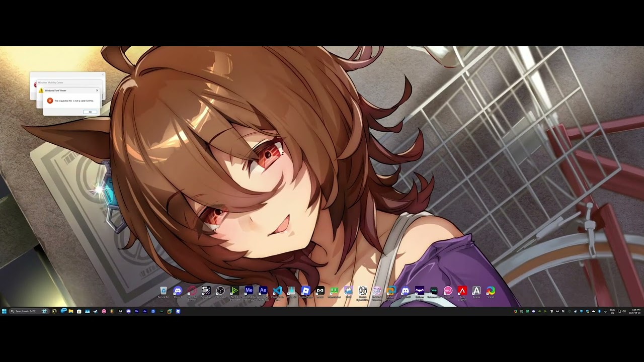Click OK in the Windows Font Viewer dialog
The width and height of the screenshot is (644, 362).
click(x=90, y=112)
